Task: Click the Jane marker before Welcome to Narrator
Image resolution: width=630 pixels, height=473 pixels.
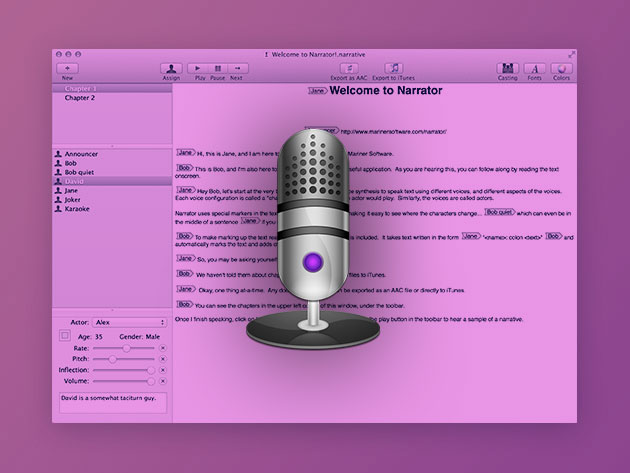Action: coord(318,91)
